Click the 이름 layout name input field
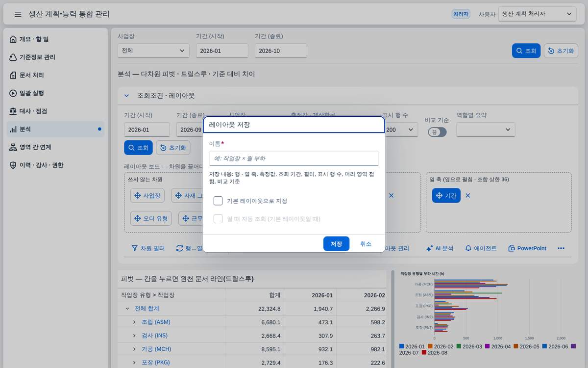Viewport: 588px width, 368px height. (x=294, y=158)
